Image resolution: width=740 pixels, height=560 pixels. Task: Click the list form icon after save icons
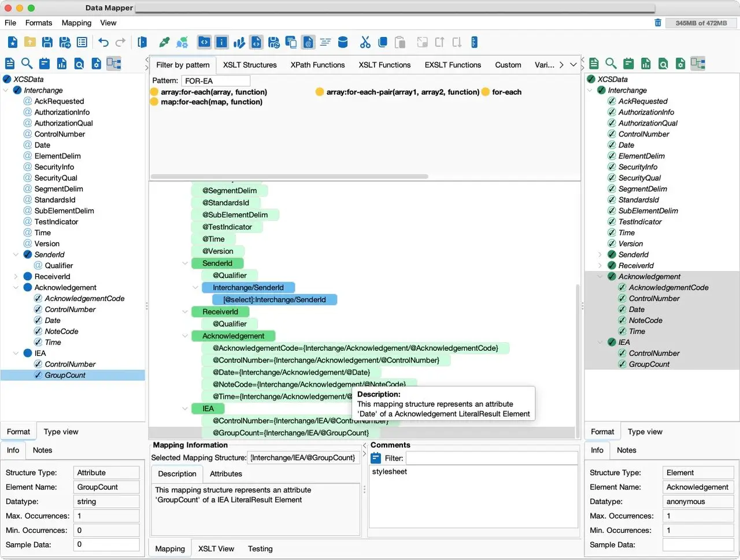coord(82,42)
